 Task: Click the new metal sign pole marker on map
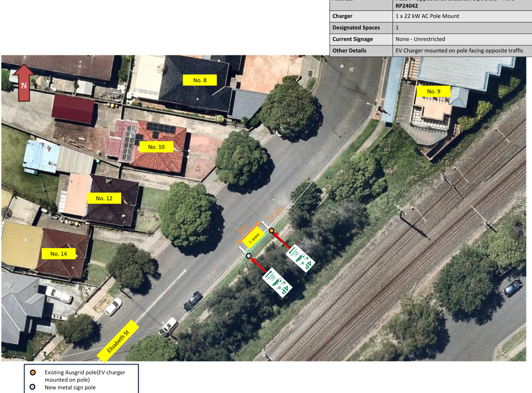pos(249,256)
